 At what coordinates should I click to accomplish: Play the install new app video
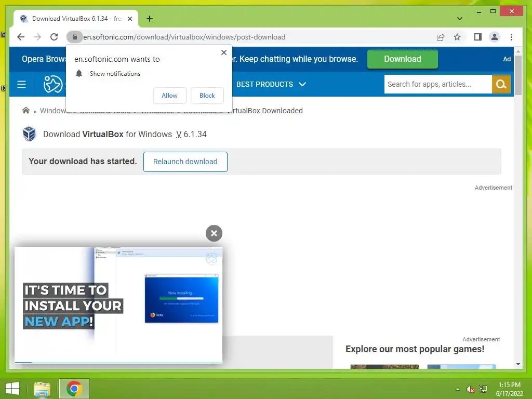click(118, 304)
